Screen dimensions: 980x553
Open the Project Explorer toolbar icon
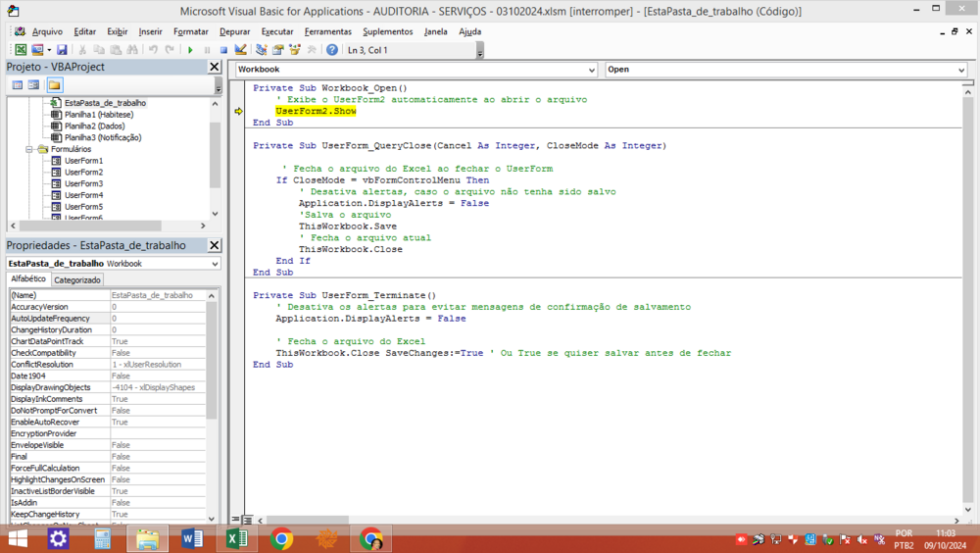click(x=262, y=50)
